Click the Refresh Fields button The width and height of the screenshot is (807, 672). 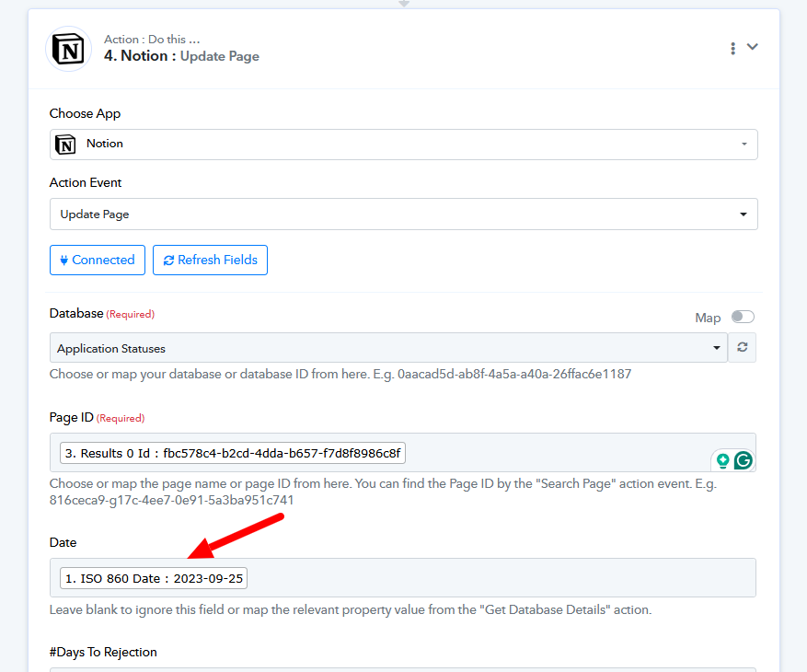pyautogui.click(x=210, y=260)
